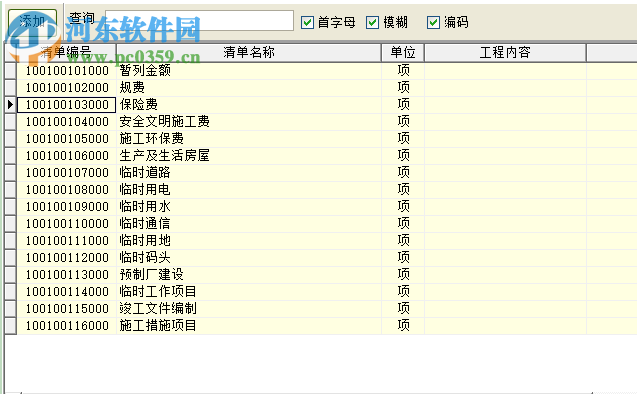Click the row selector for 施工措施项目

click(11, 327)
